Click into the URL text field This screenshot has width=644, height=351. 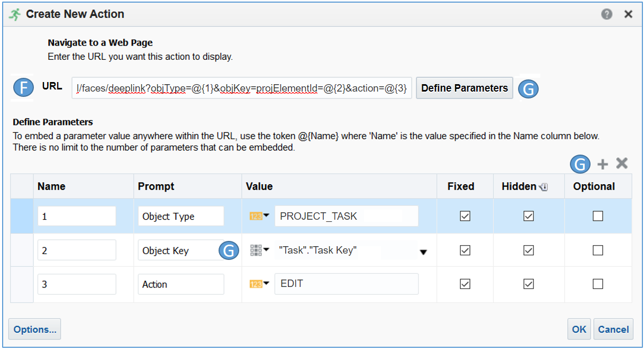pyautogui.click(x=241, y=88)
